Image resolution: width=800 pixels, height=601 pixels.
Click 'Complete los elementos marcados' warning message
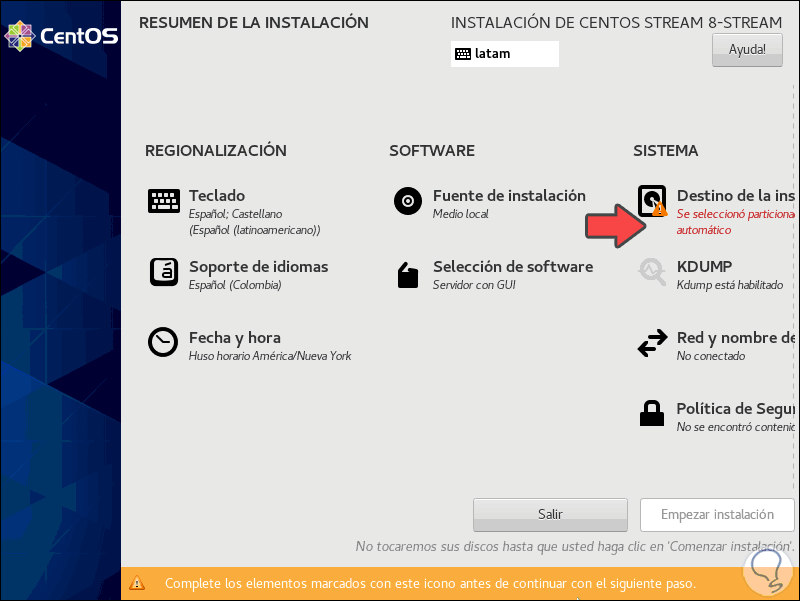click(430, 583)
